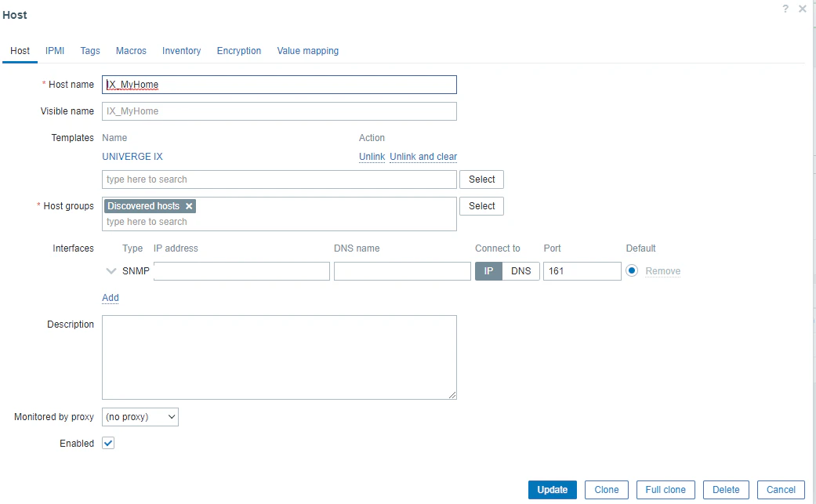Switch to the Tags tab
The height and width of the screenshot is (504, 816).
point(90,51)
